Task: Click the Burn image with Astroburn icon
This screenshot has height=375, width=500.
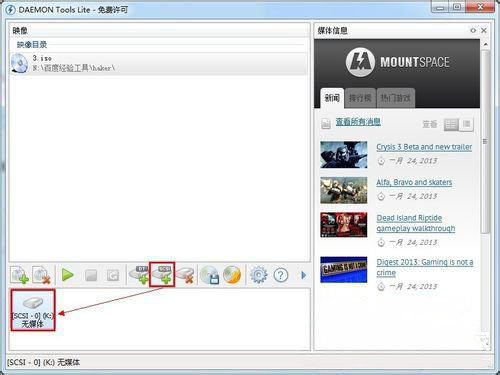Action: [232, 275]
